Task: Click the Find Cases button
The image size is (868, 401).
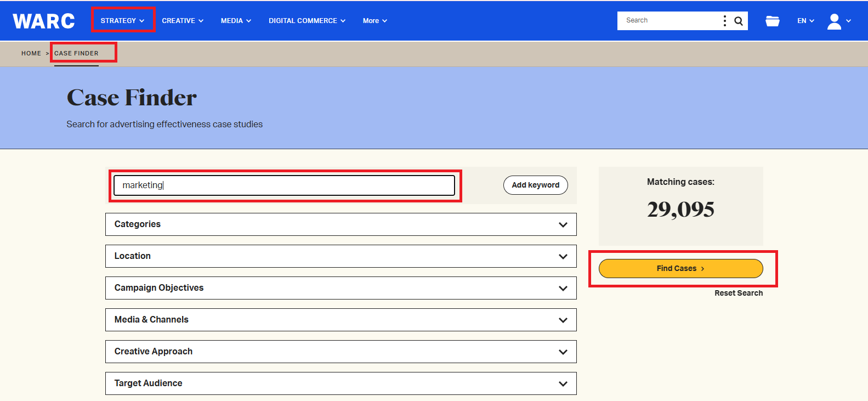Action: 680,268
